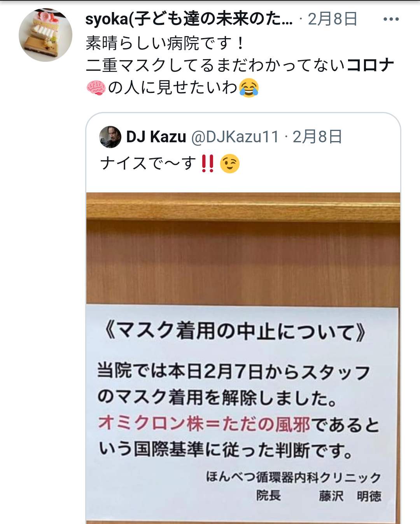The image size is (420, 524).
Task: Open syoka's cake profile picture
Action: [x=45, y=35]
